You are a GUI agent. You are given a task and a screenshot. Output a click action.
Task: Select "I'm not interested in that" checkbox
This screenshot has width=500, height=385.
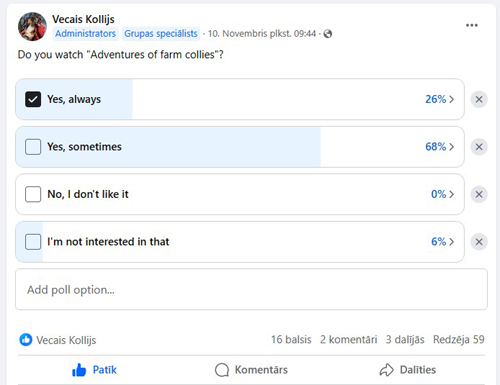(x=33, y=242)
